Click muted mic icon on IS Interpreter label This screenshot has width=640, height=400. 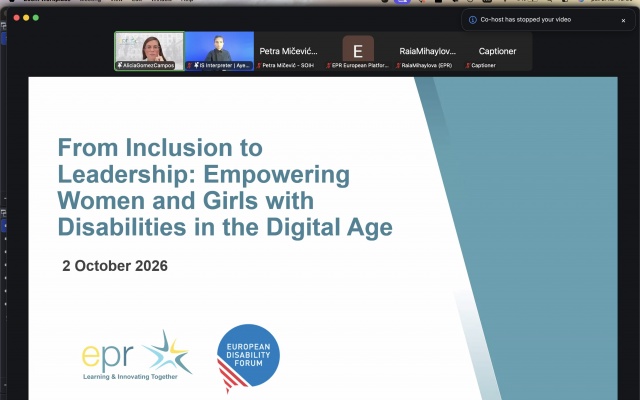[189, 65]
